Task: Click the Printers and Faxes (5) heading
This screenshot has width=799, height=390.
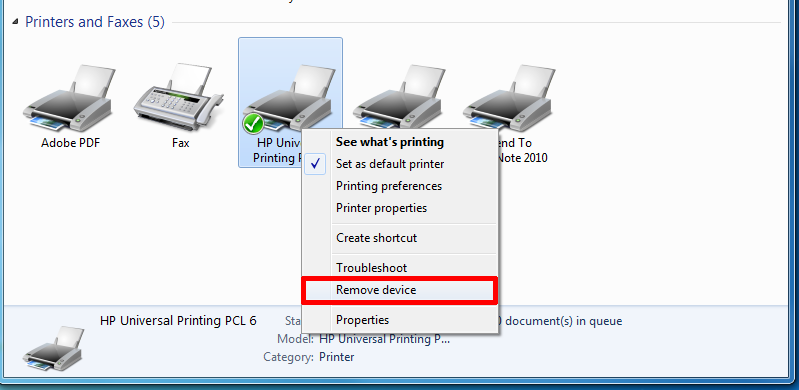Action: 95,22
